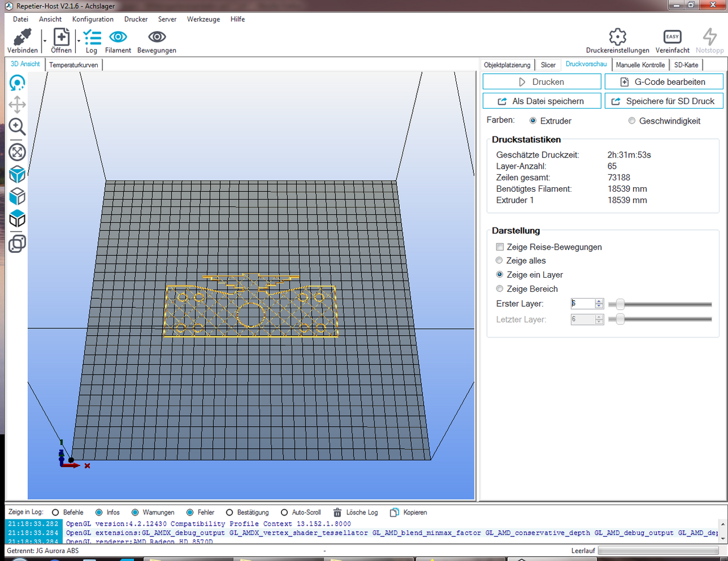Open the Ansicht menu
Image resolution: width=728 pixels, height=561 pixels.
(50, 19)
